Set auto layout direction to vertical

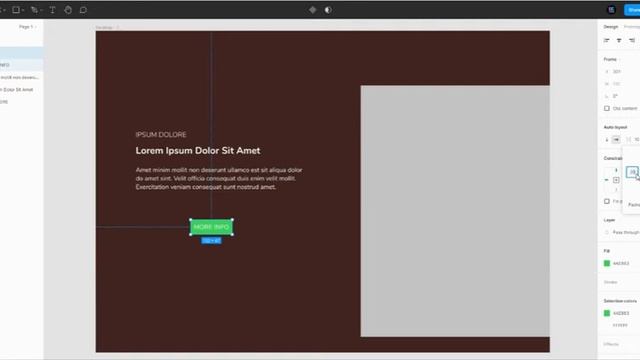coord(607,140)
